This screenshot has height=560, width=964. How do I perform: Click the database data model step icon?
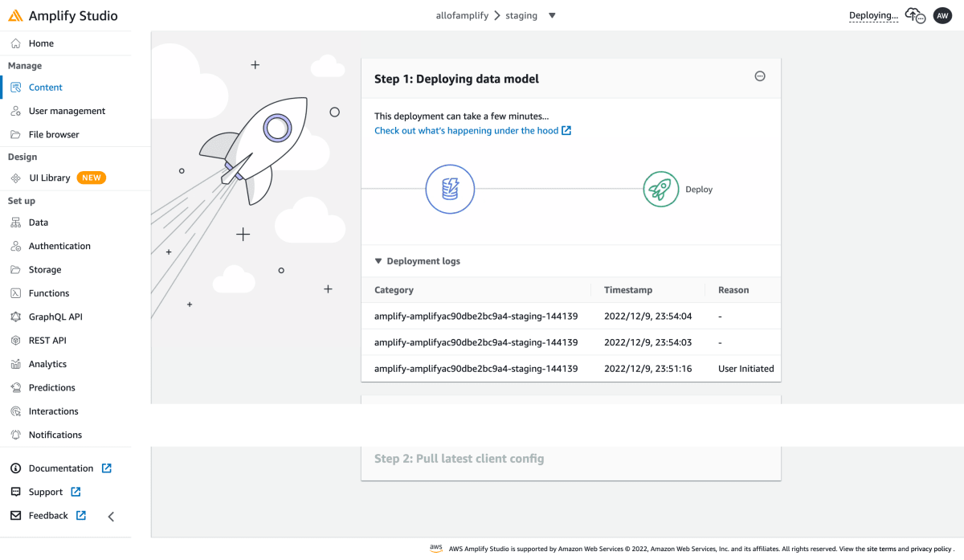(450, 190)
